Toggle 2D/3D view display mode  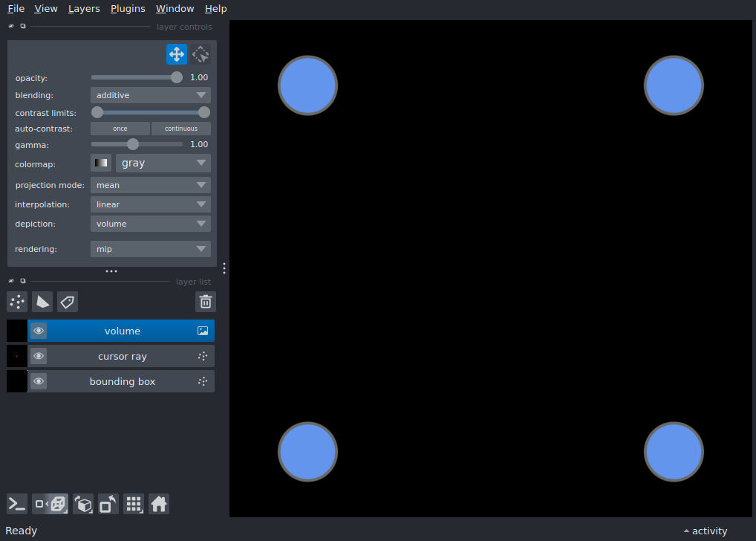click(x=50, y=505)
